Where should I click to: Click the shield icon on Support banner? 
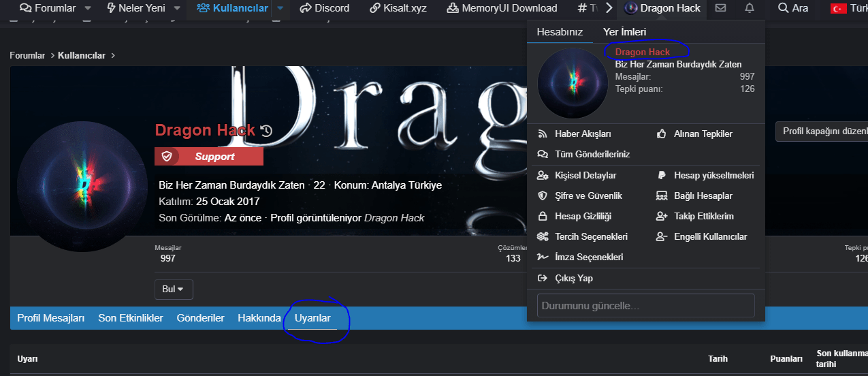167,157
